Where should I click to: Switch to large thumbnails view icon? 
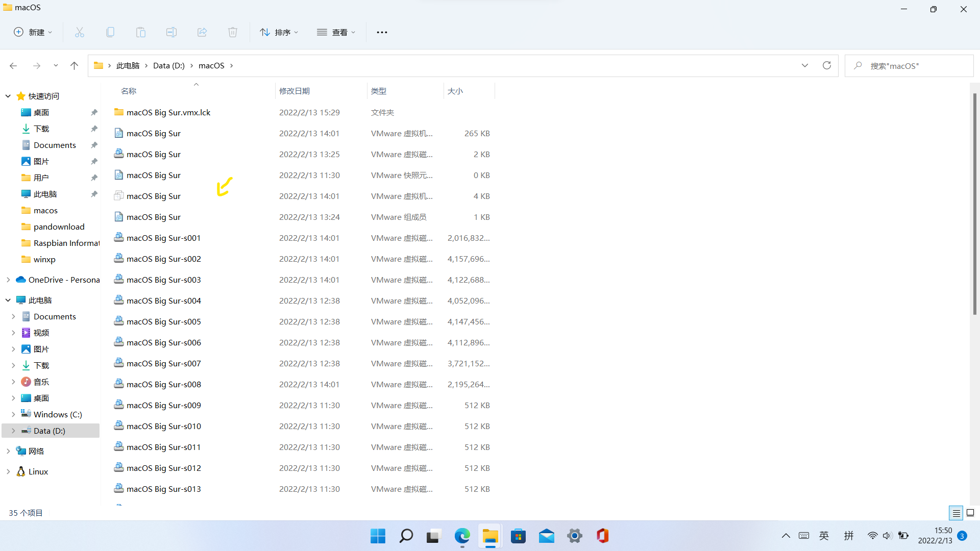(970, 513)
